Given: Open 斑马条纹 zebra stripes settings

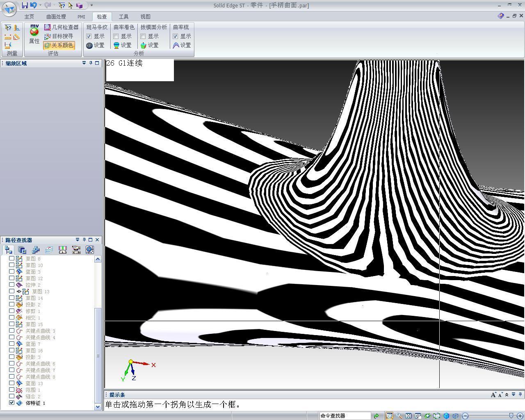Looking at the screenshot, I should [96, 45].
